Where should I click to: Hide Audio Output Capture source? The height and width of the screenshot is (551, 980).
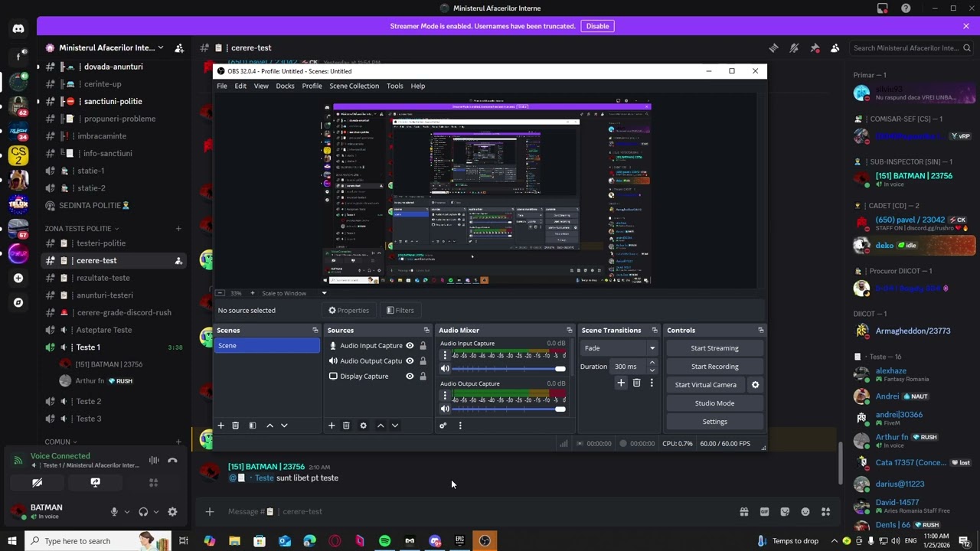tap(410, 361)
